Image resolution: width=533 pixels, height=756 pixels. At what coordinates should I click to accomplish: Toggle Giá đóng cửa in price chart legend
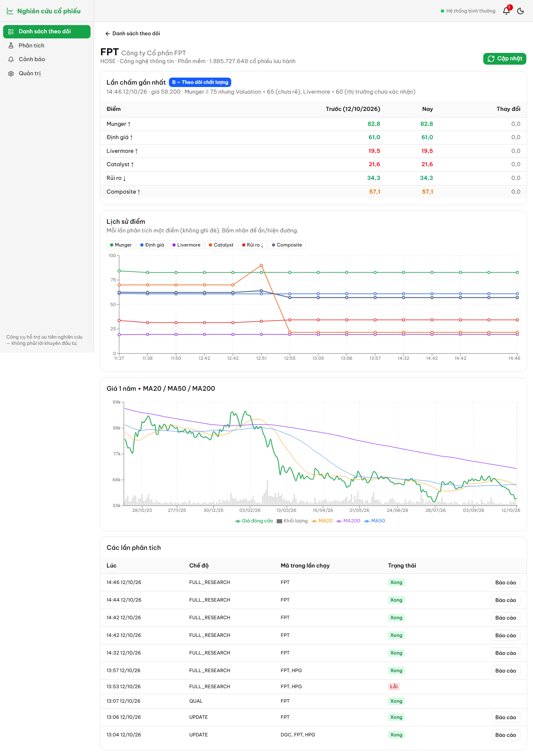[x=254, y=521]
